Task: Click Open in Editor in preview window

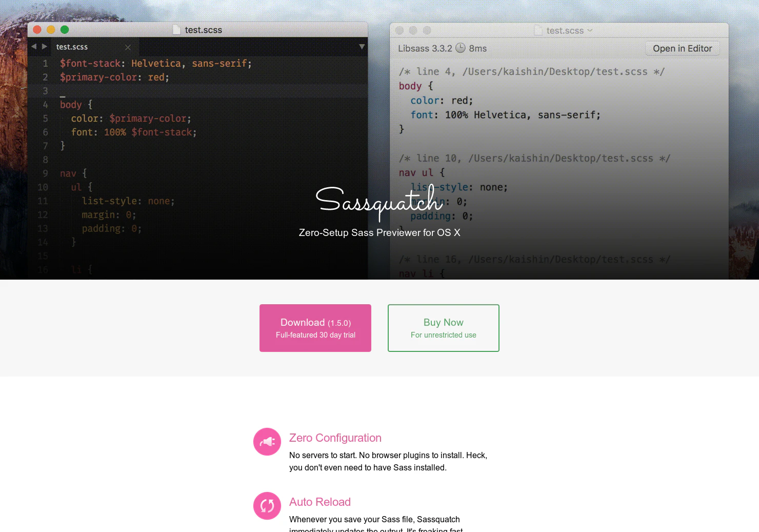Action: click(682, 48)
